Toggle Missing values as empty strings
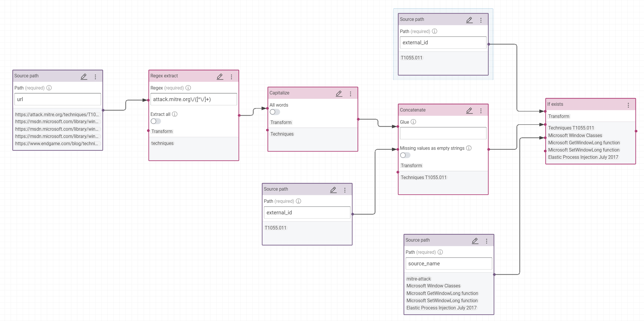 click(x=405, y=155)
